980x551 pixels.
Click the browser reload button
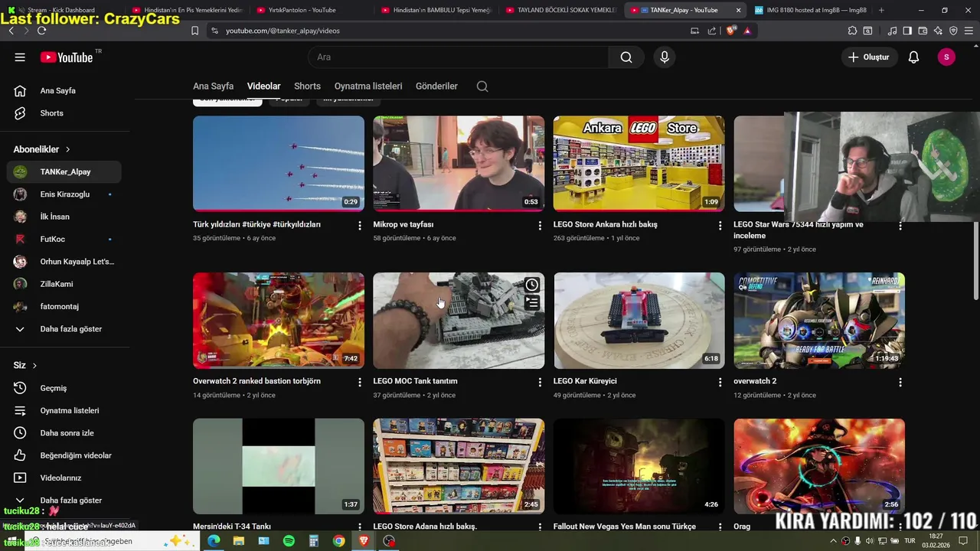click(x=41, y=31)
